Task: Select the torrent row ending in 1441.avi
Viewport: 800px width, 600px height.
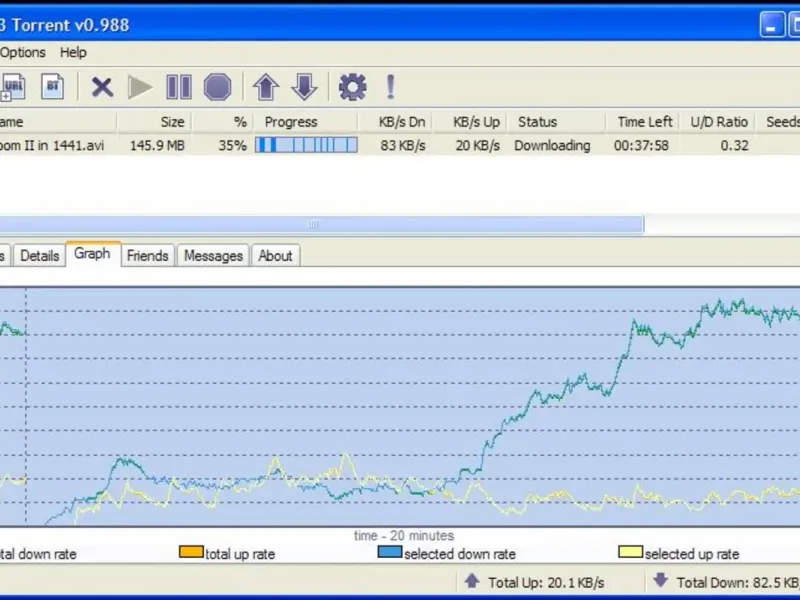Action: pos(400,145)
